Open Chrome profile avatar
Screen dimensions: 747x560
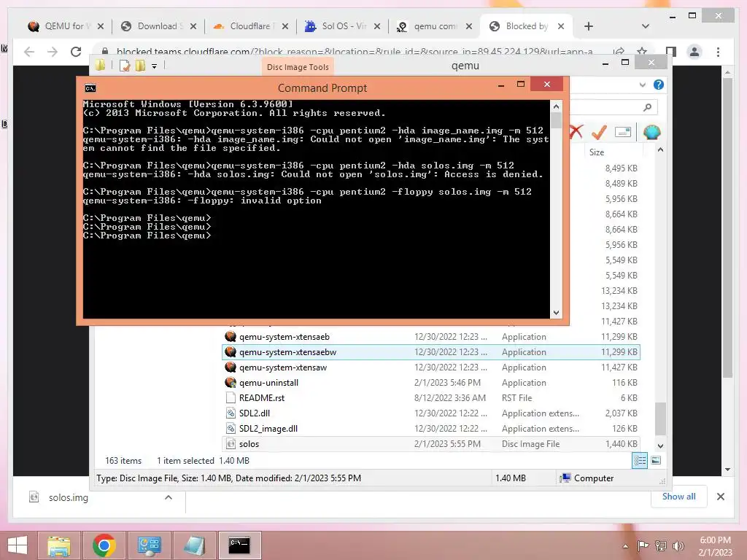point(694,52)
